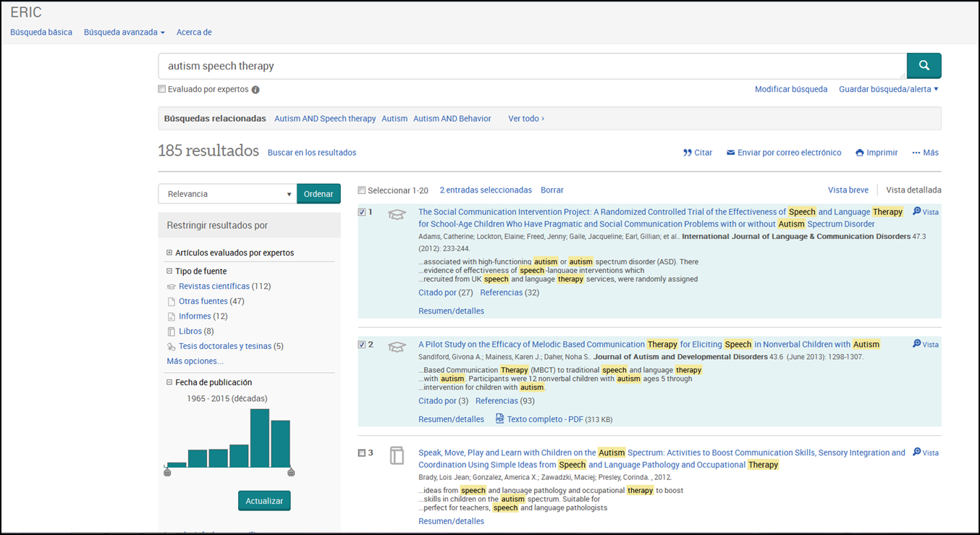
Task: Open the Speak, Move, Play and Learn title
Action: (x=662, y=458)
